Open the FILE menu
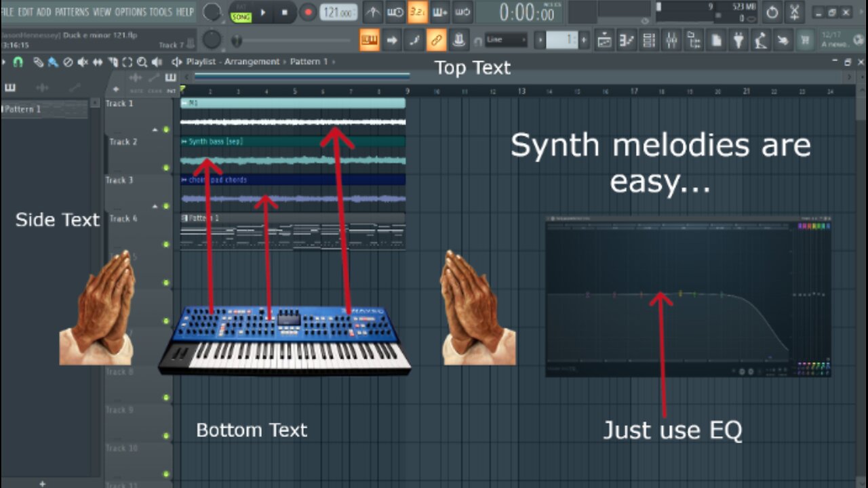Screen dimensions: 868x488 coord(7,12)
